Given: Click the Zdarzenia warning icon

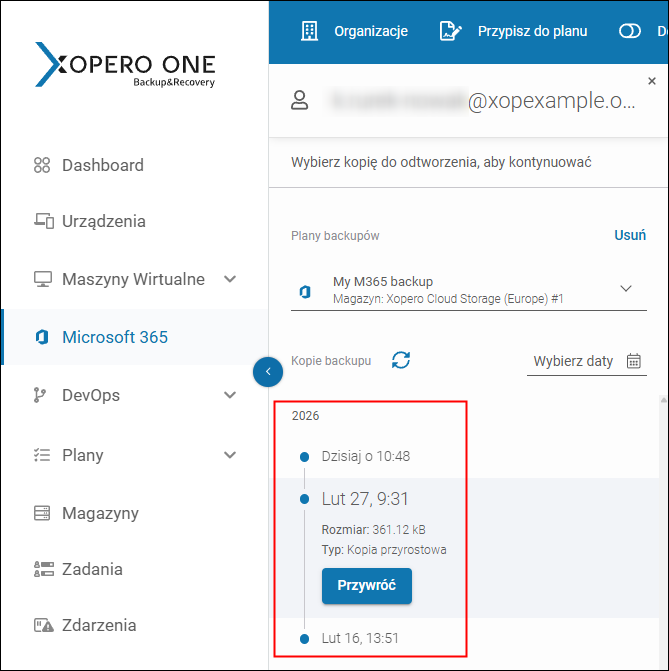Looking at the screenshot, I should click(44, 626).
